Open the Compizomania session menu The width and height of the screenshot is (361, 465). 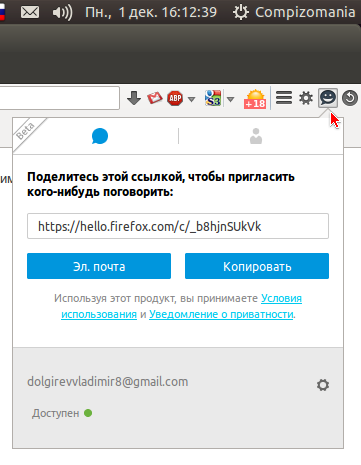coord(294,13)
